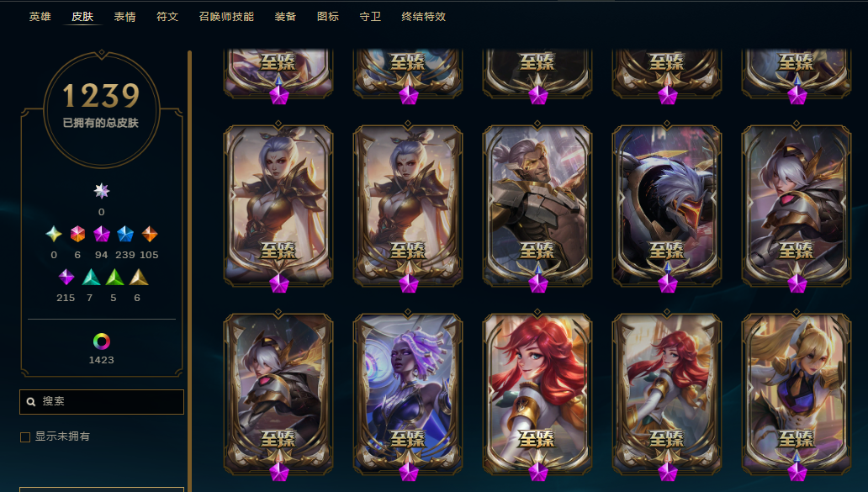Click the green pyramid icon above 5
Viewport: 868px width, 492px height.
(114, 278)
